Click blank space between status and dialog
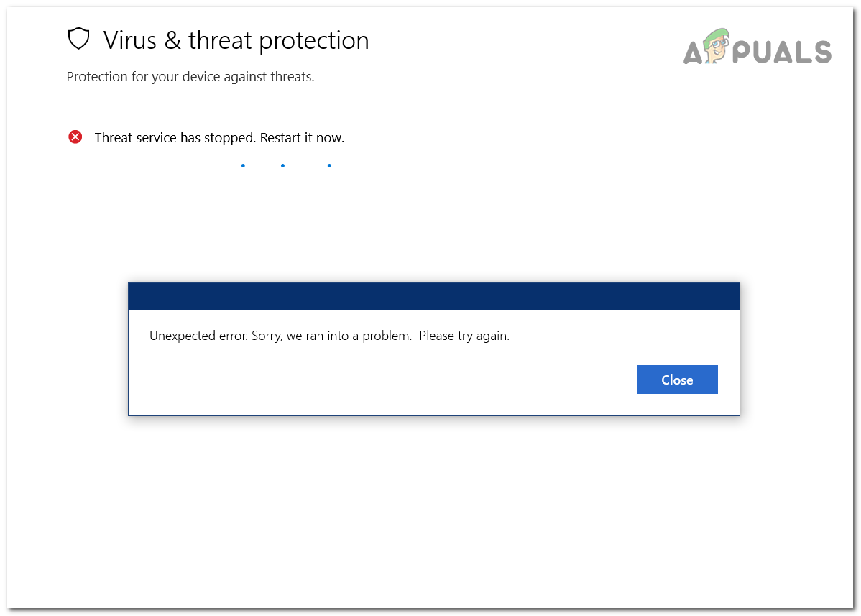Image resolution: width=861 pixels, height=616 pixels. pos(431,223)
